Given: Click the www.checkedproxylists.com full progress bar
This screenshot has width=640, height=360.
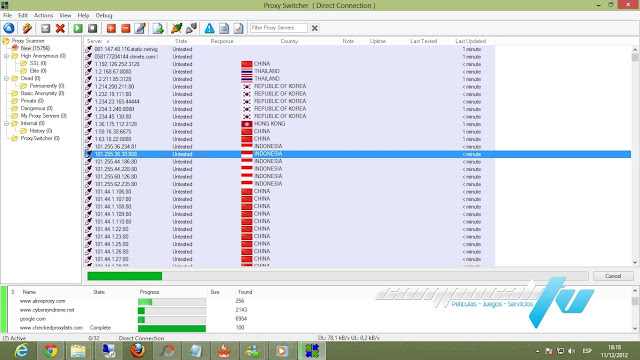Looking at the screenshot, I should coord(172,328).
